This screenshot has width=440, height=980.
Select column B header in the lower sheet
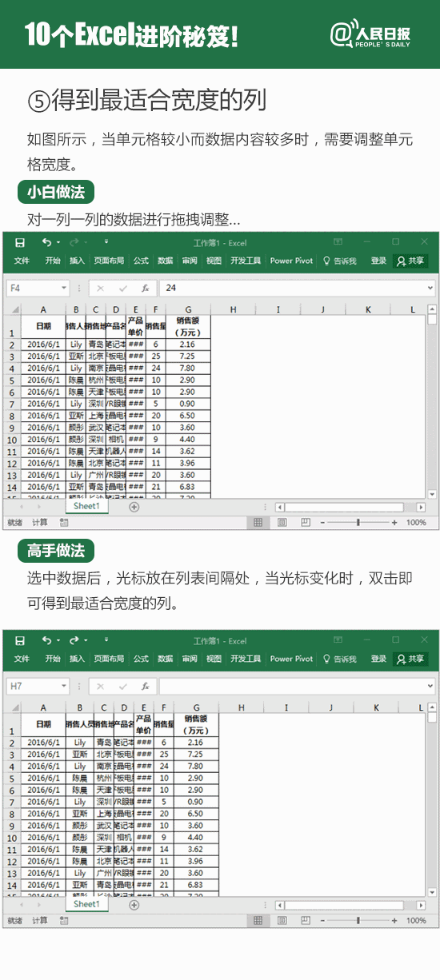tap(80, 707)
